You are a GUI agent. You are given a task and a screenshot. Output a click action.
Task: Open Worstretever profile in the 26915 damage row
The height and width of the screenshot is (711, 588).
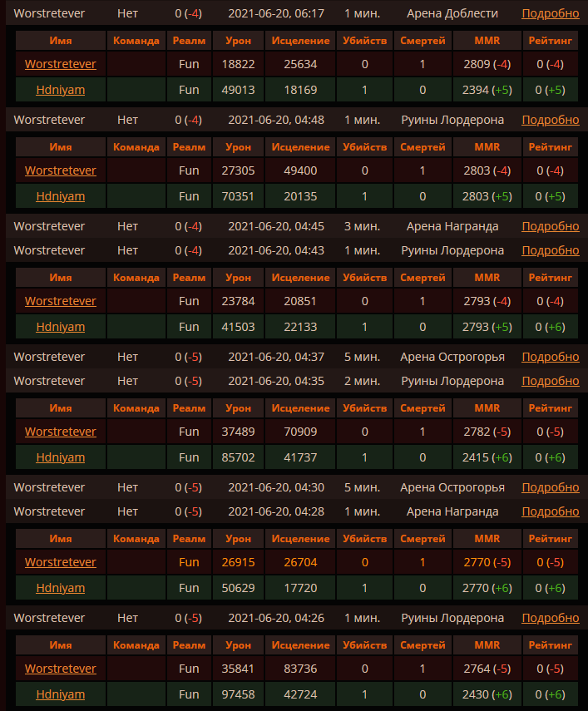click(60, 562)
